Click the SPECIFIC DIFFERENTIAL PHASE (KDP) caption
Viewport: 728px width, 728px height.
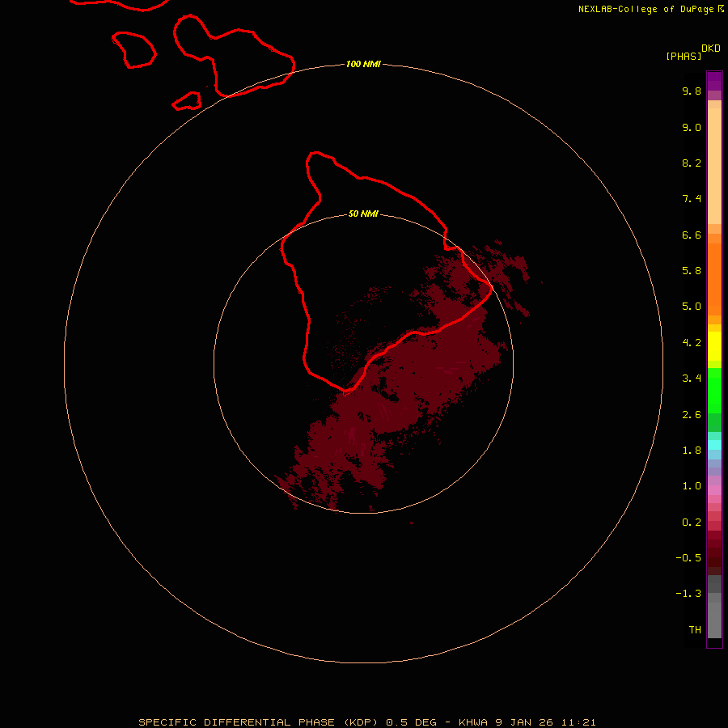pyautogui.click(x=259, y=722)
